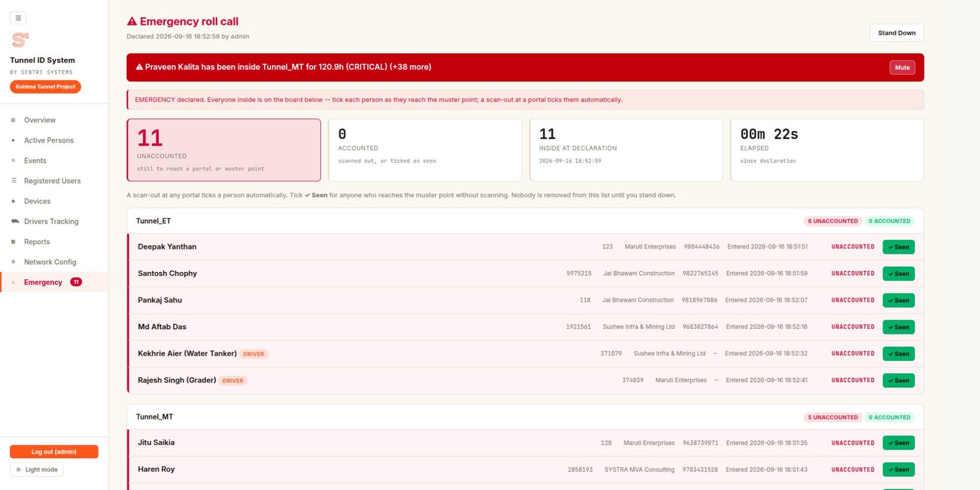
Task: Click the Emergency warning icon in sidebar
Action: [13, 282]
